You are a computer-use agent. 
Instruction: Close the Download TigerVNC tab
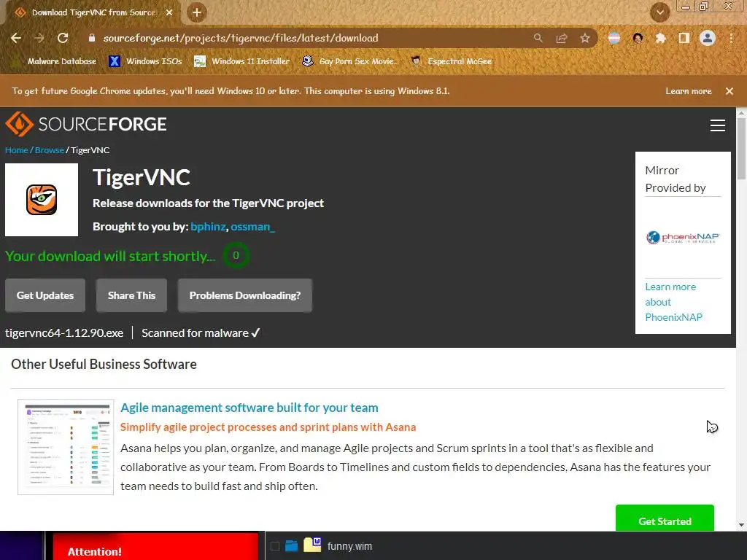pyautogui.click(x=169, y=12)
